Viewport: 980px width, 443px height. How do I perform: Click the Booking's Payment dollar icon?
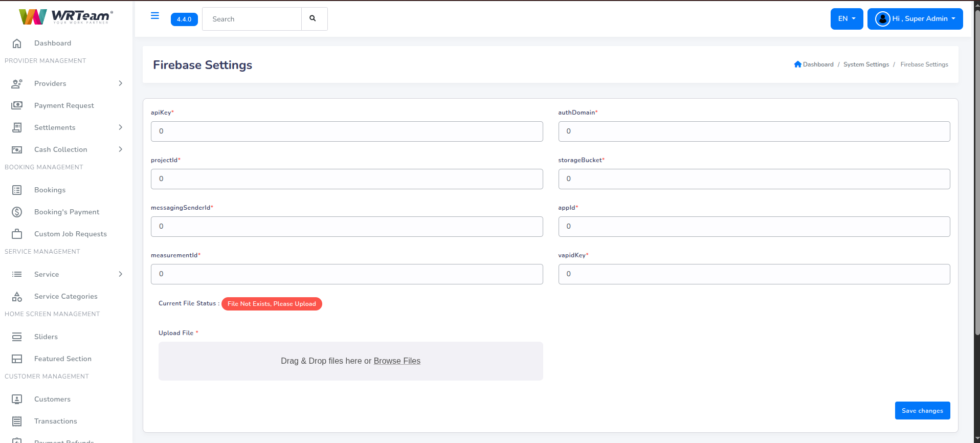(x=17, y=212)
